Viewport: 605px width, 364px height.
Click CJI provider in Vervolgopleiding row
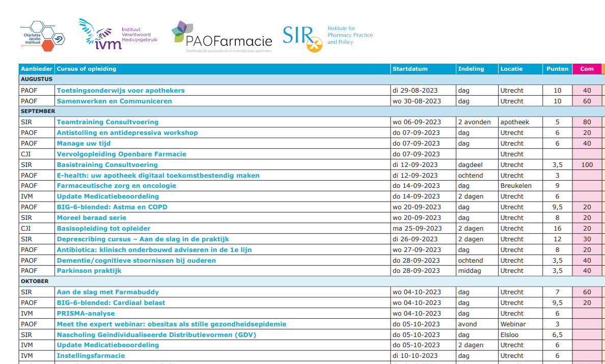25,154
